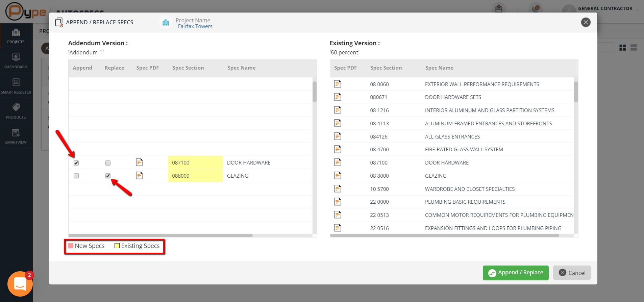Switch to grid view behind dialog
Image resolution: width=644 pixels, height=302 pixels.
[623, 48]
